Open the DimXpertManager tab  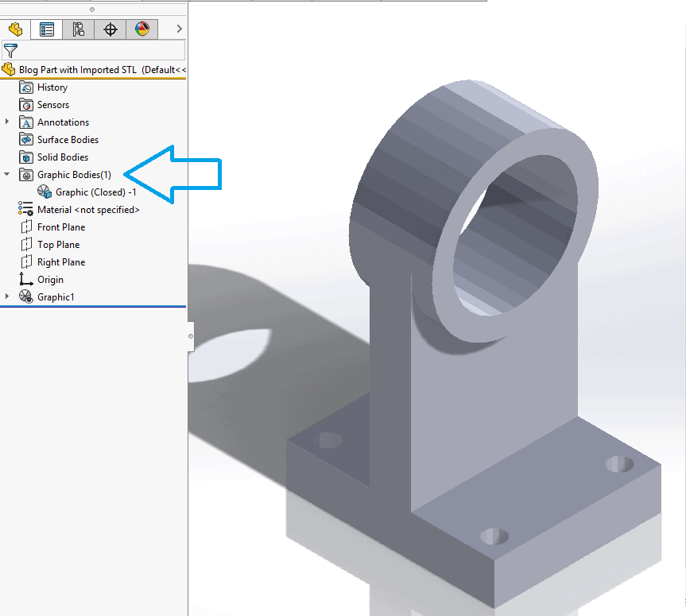pyautogui.click(x=110, y=29)
